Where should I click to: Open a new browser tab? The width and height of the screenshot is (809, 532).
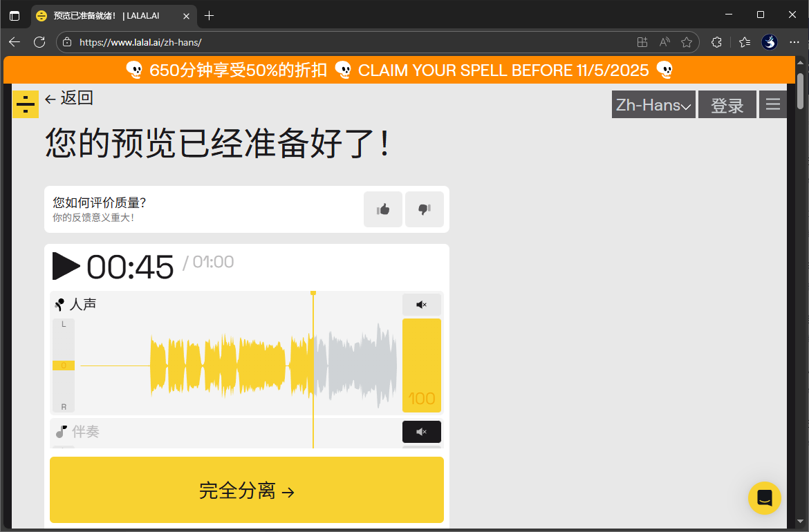tap(209, 15)
